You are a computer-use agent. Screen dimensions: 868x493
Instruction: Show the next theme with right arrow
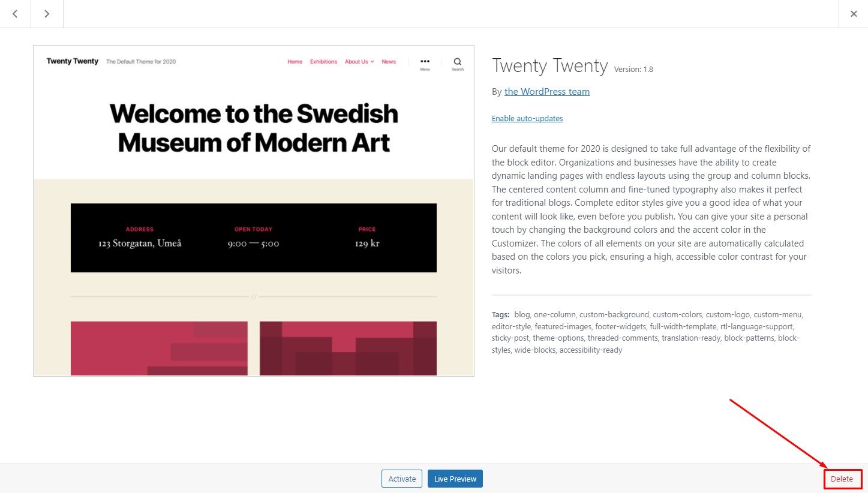coord(47,14)
